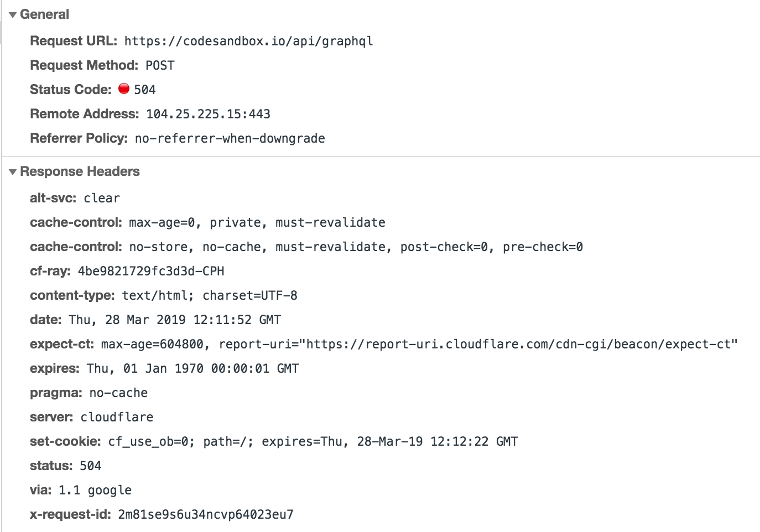Click the via: 1.1 google entry
The width and height of the screenshot is (760, 532).
point(80,490)
